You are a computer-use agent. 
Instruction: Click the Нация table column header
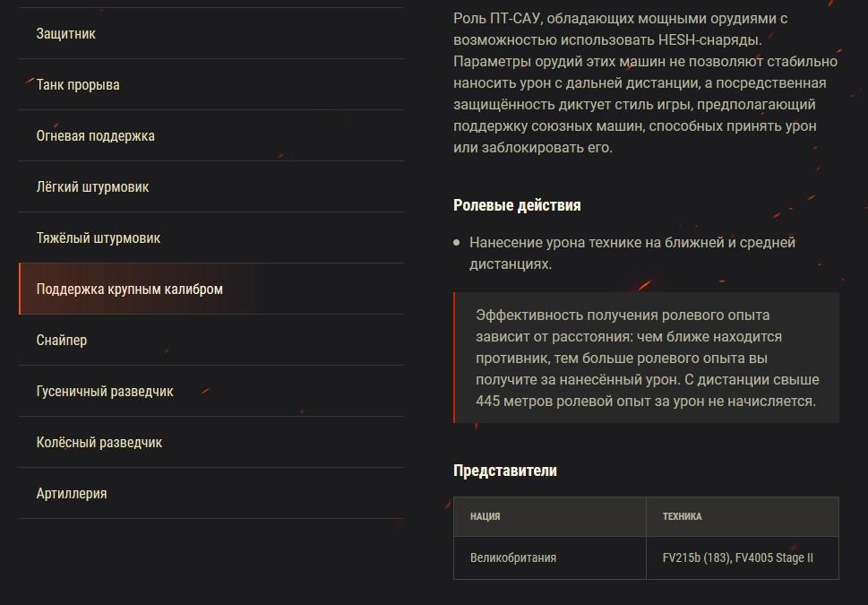click(486, 517)
